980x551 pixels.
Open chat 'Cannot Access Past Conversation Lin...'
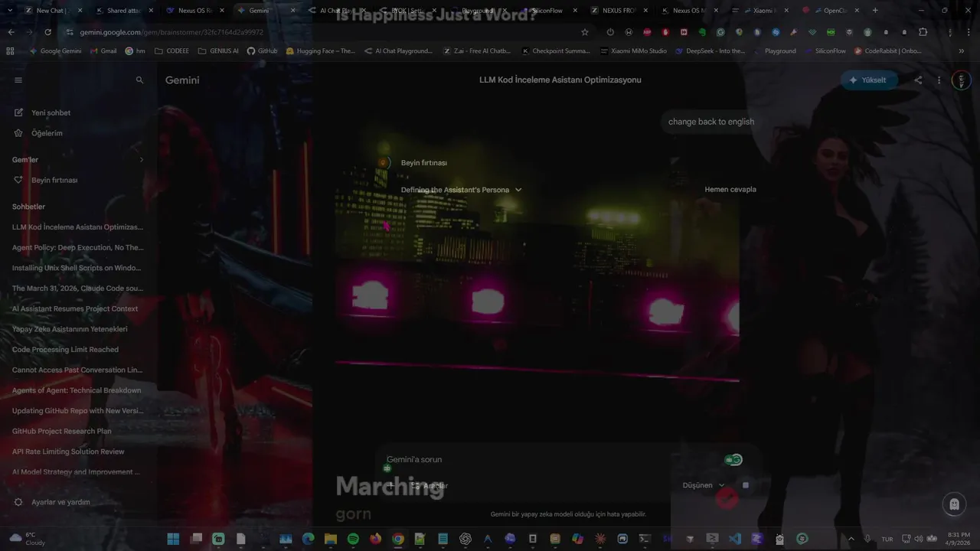point(77,370)
